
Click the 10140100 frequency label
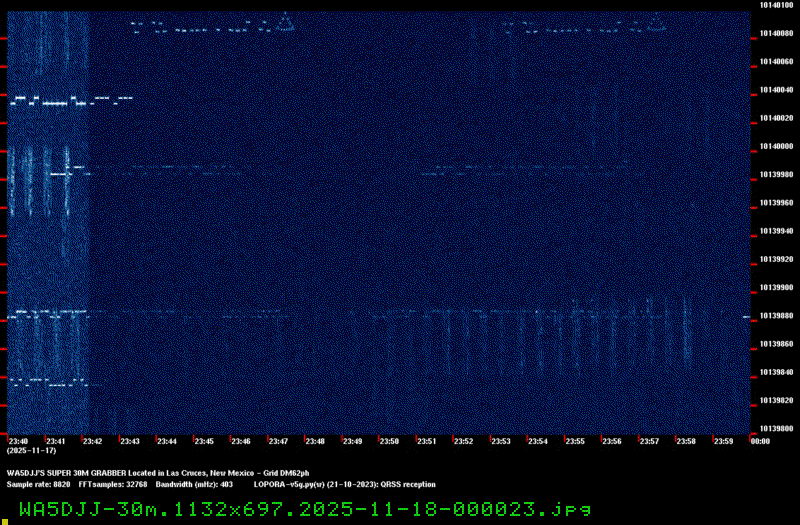pos(775,5)
